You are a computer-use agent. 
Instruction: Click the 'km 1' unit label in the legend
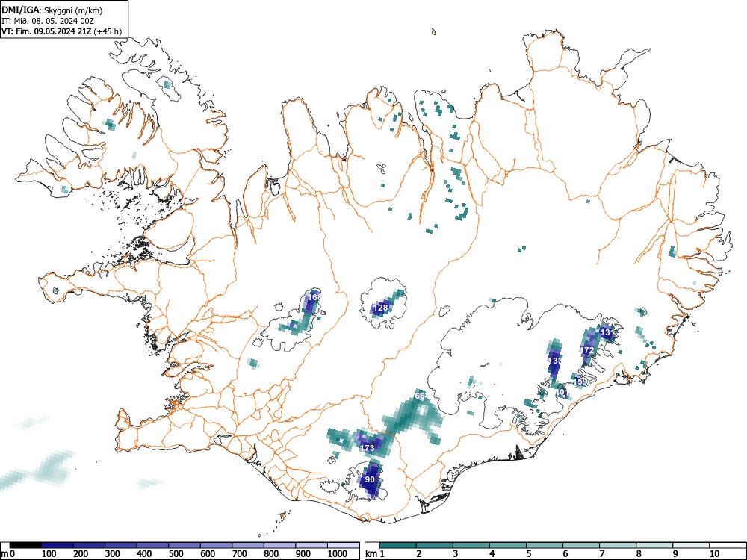click(375, 554)
